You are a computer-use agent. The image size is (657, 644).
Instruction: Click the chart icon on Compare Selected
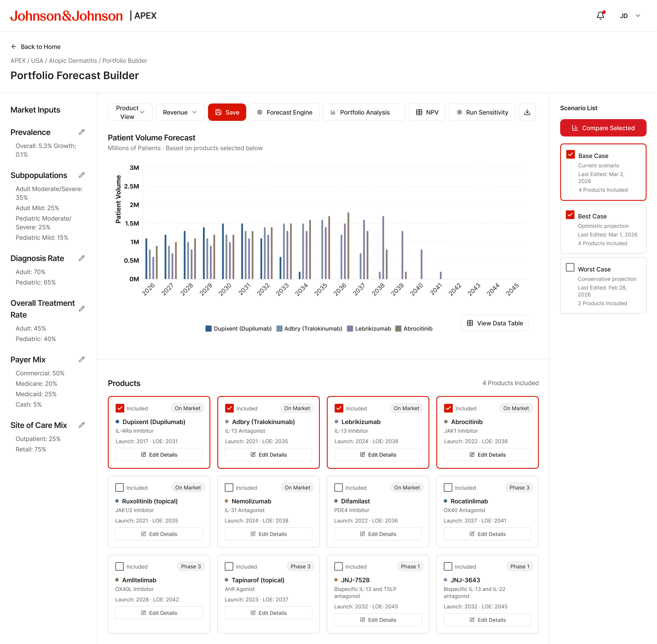tap(575, 128)
